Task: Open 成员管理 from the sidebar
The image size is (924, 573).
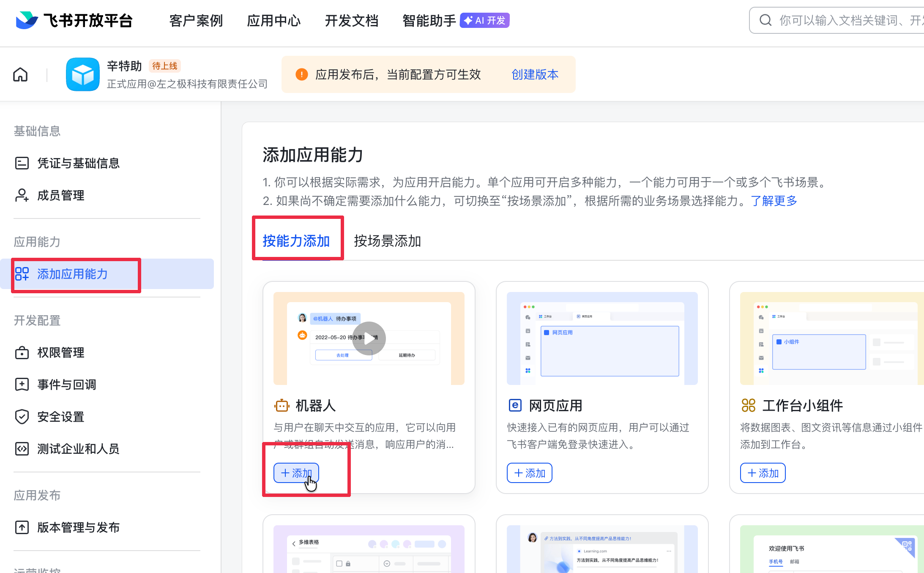Action: pyautogui.click(x=60, y=195)
